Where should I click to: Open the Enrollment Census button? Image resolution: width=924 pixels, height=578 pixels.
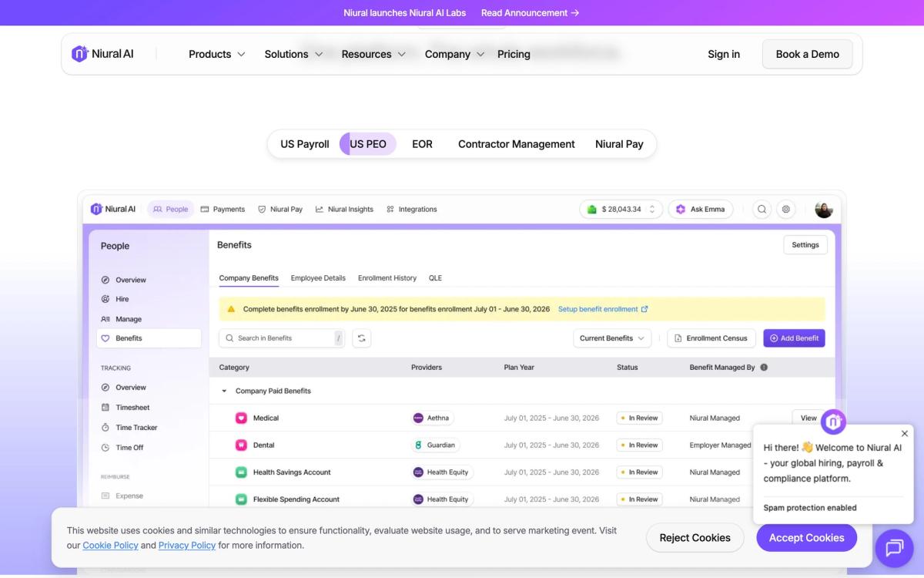coord(711,338)
